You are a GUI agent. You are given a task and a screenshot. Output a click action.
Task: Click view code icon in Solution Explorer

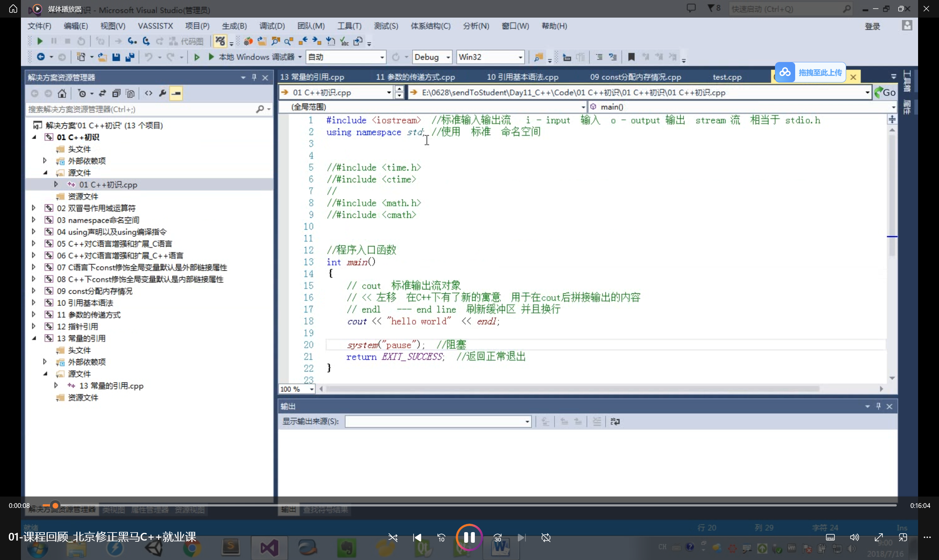click(148, 93)
